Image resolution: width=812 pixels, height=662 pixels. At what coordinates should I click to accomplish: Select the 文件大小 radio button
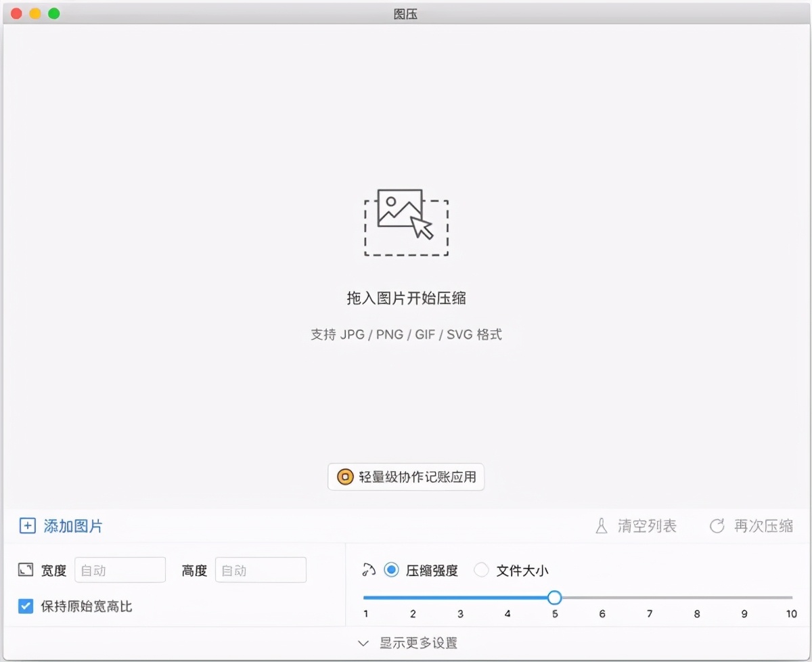481,570
